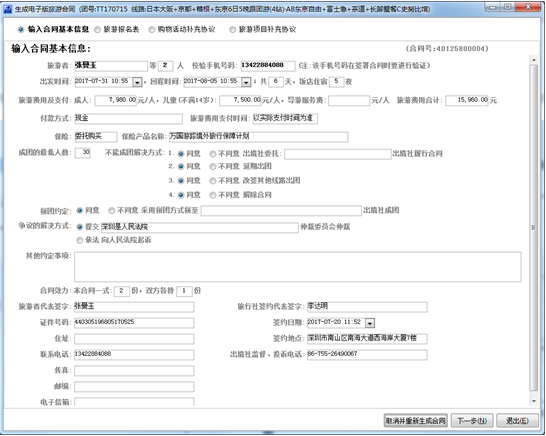546x436 pixels.
Task: Click the 其他约定事项 text area
Action: [298, 267]
